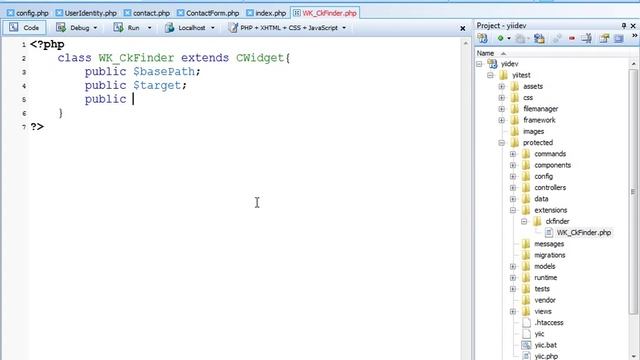640x360 pixels.
Task: Show more project toolbar buttons chevron
Action: [635, 36]
